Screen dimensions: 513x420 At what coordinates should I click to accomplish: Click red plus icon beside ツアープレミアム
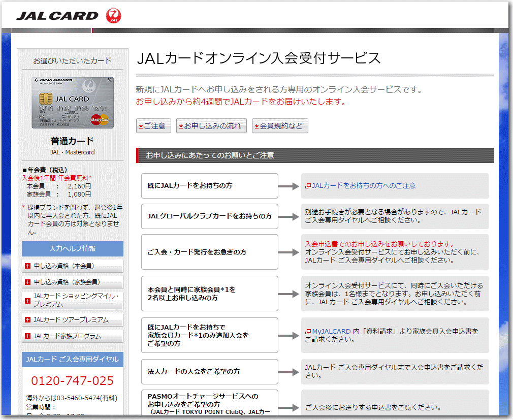27,320
